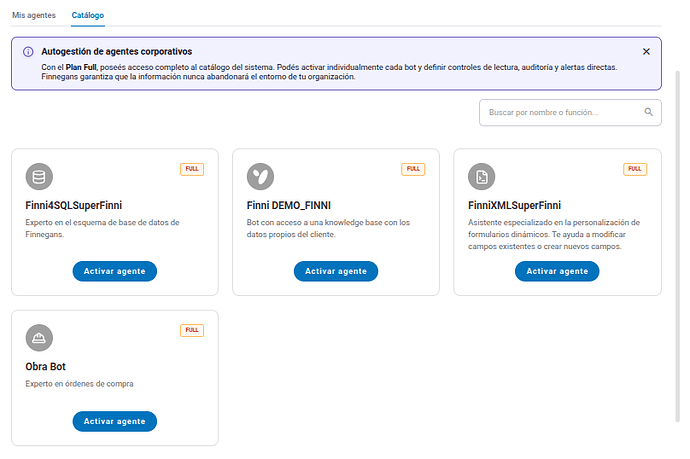Click the FinniXMLSuperFinni card title
Screen dimensions: 690x459
[514, 206]
